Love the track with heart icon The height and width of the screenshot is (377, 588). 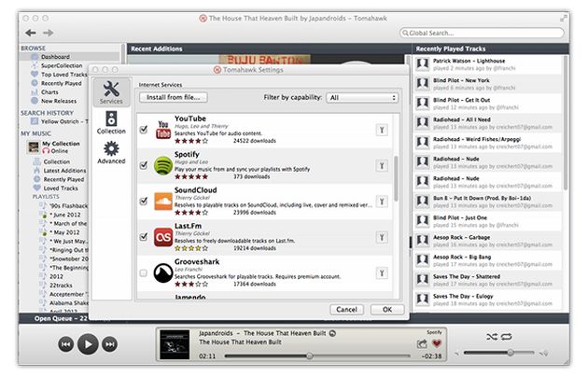tap(437, 343)
